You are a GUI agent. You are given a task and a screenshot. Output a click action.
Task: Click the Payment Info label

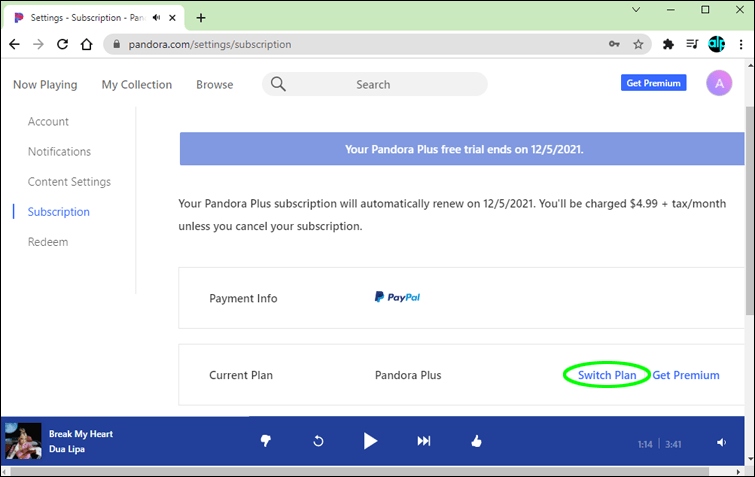pos(243,298)
